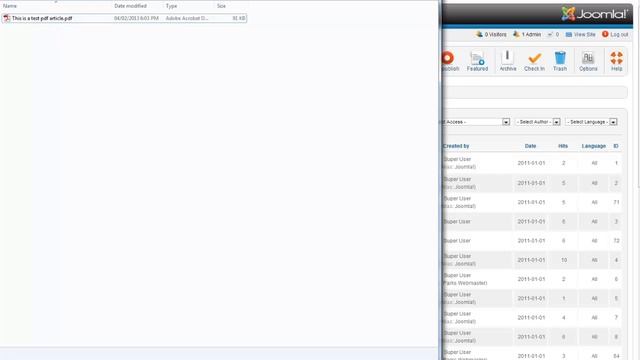Image resolution: width=640 pixels, height=360 pixels.
Task: Sort articles by Date column header
Action: click(530, 146)
